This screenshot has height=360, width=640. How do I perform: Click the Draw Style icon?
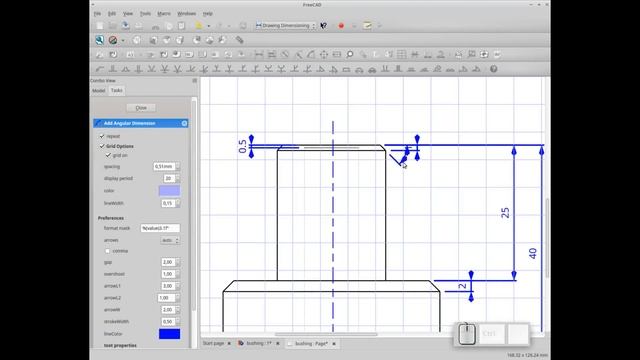[113, 40]
